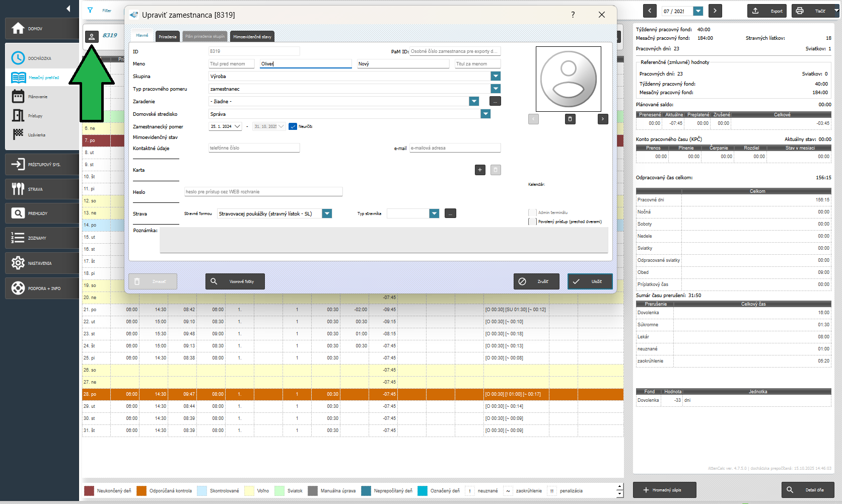Image resolution: width=842 pixels, height=504 pixels.
Task: Delete employee photo with trash icon
Action: [x=570, y=119]
